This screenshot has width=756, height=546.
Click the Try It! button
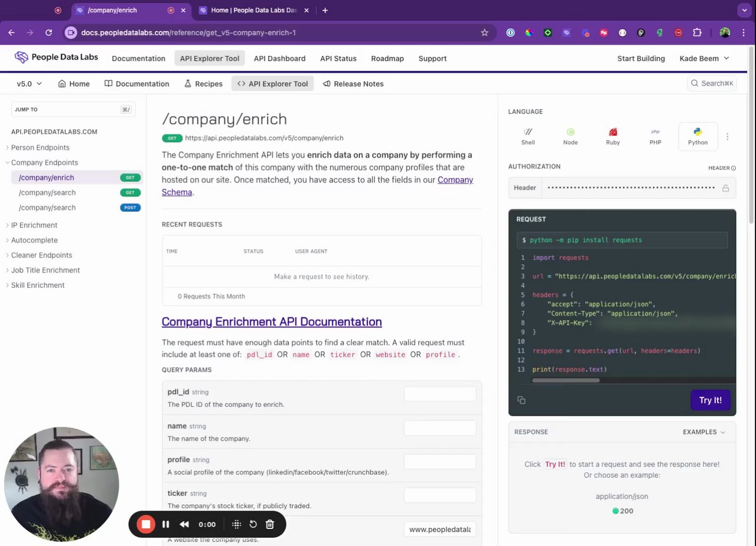pyautogui.click(x=710, y=400)
